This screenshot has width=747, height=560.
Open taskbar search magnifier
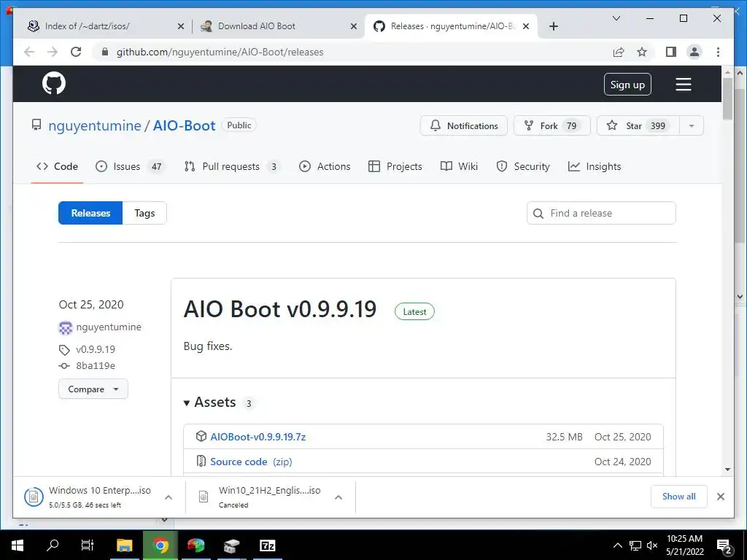tap(53, 545)
